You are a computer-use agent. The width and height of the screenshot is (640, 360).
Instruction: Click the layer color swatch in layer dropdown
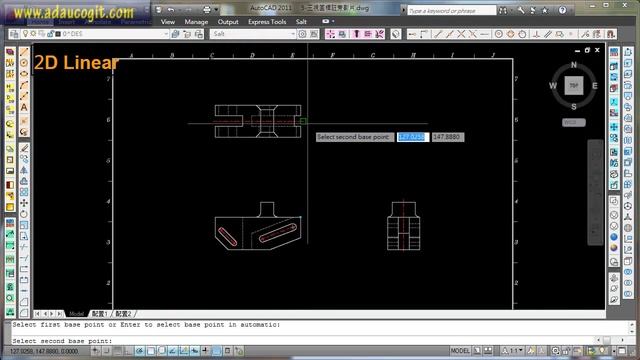58,34
